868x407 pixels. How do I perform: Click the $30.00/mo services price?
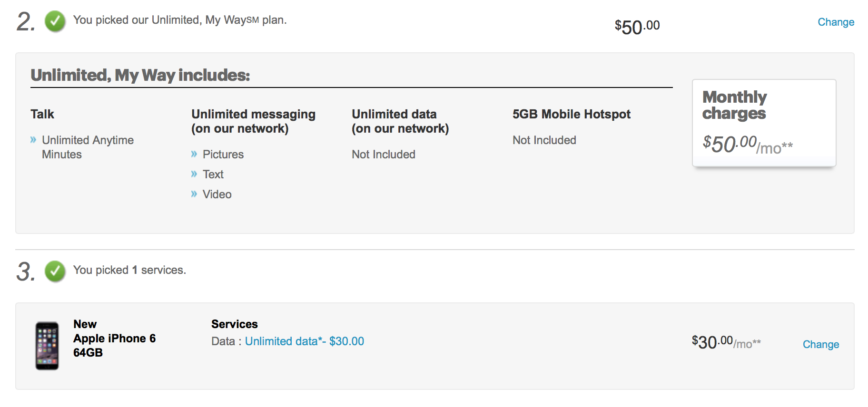click(x=726, y=342)
